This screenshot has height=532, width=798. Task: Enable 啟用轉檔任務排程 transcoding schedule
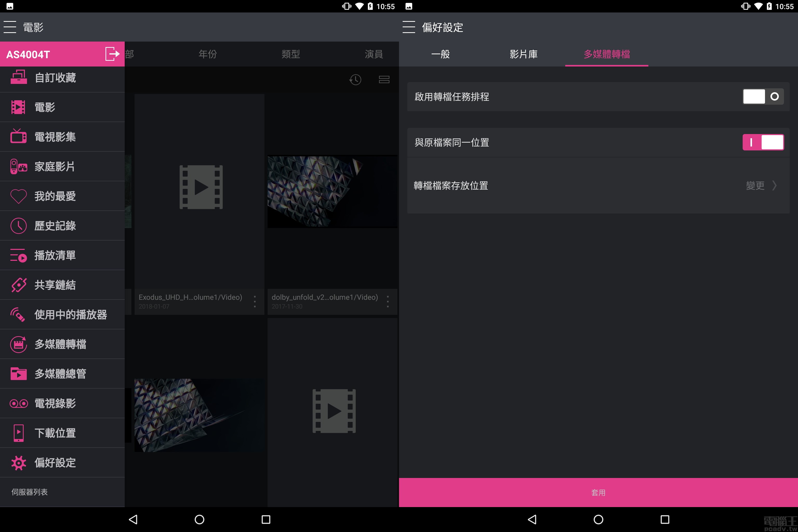[x=763, y=96]
